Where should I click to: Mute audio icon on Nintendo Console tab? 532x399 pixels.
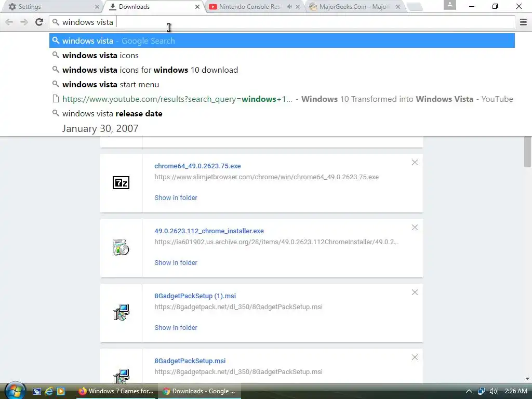(289, 7)
